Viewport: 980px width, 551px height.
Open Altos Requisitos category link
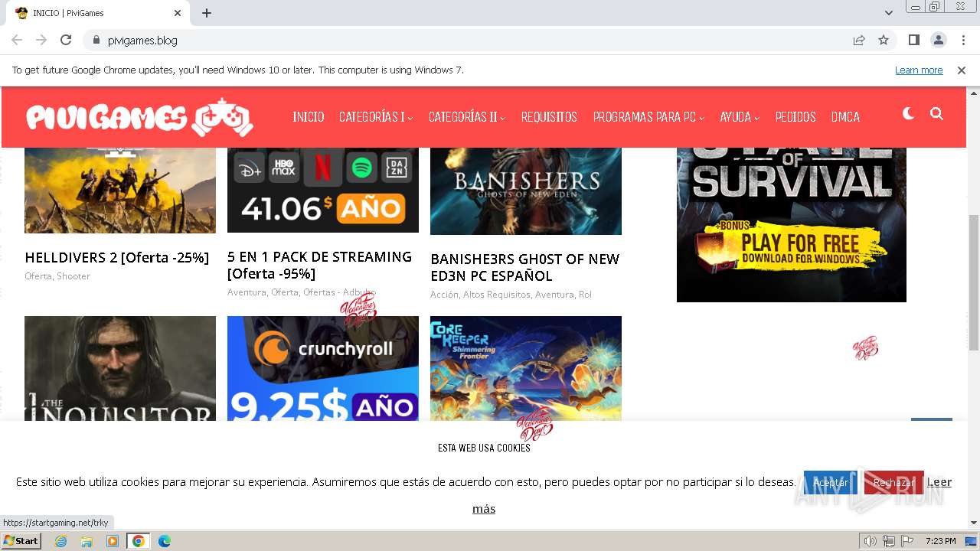click(496, 295)
